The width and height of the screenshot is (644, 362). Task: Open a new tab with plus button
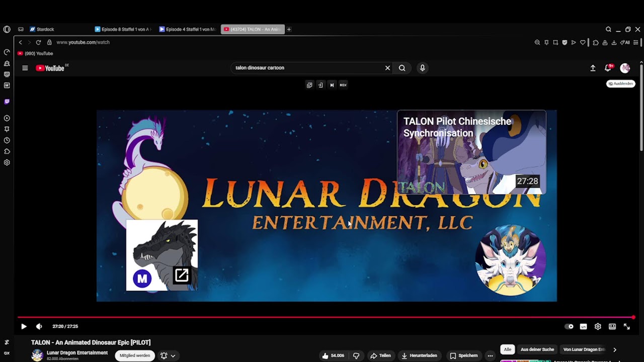[289, 29]
